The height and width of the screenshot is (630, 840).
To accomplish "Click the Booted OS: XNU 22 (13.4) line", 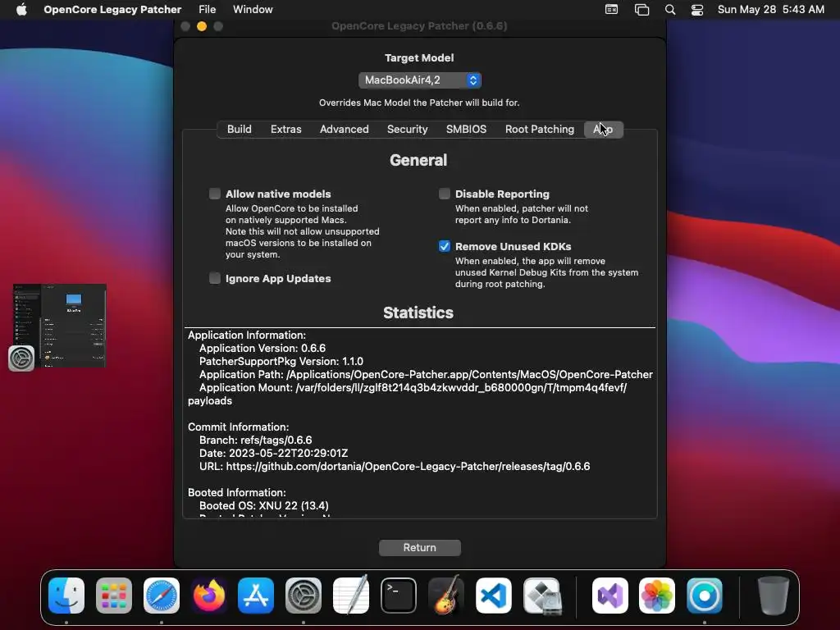I will [264, 505].
